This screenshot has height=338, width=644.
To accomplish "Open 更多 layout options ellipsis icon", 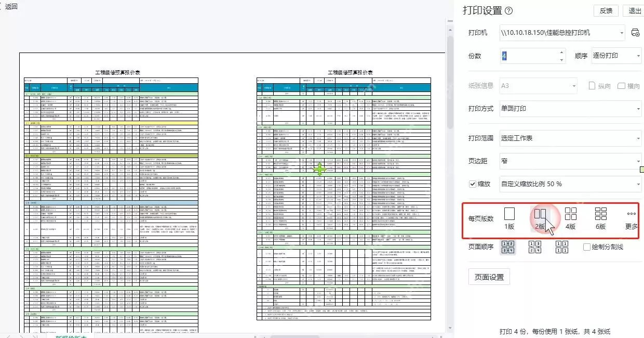I will [632, 218].
